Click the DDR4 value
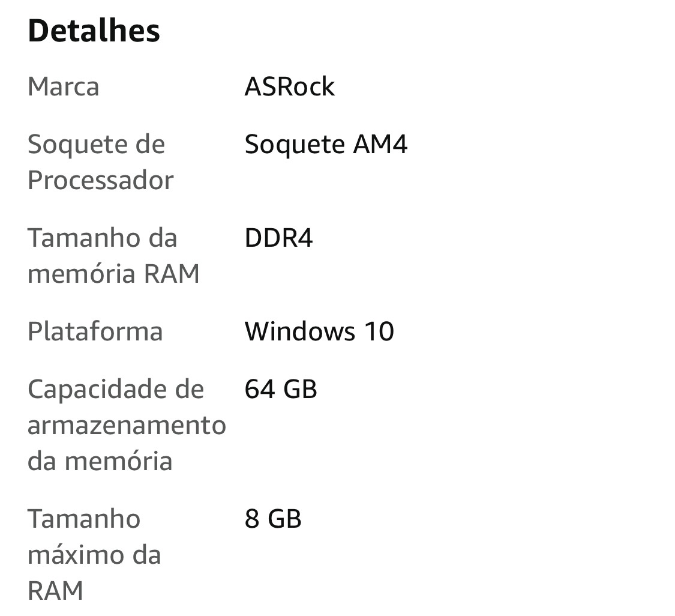 (x=278, y=238)
